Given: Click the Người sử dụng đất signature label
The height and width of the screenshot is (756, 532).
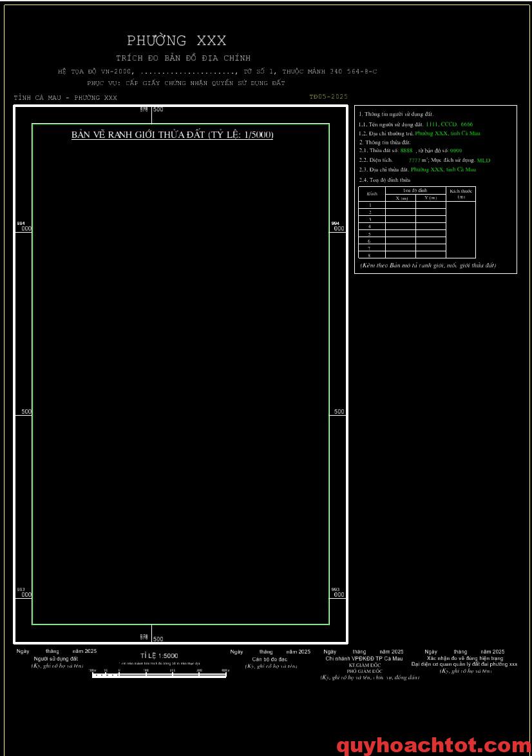Looking at the screenshot, I should tap(56, 659).
